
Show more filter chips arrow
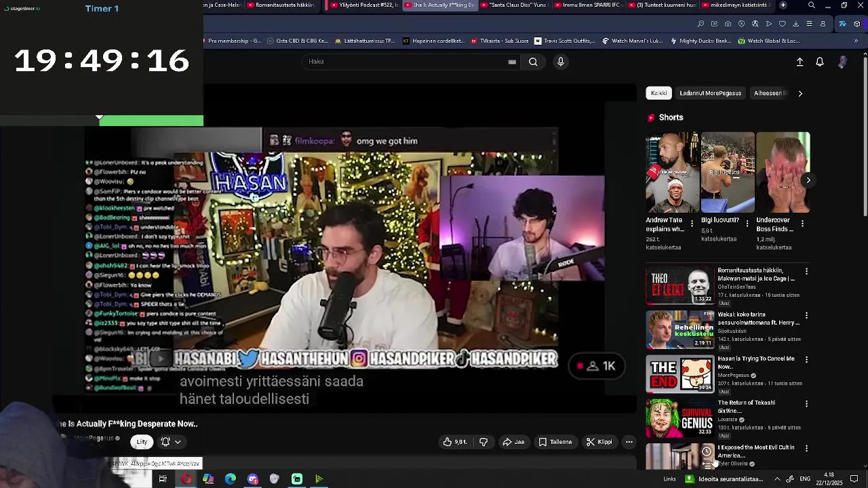pos(800,94)
